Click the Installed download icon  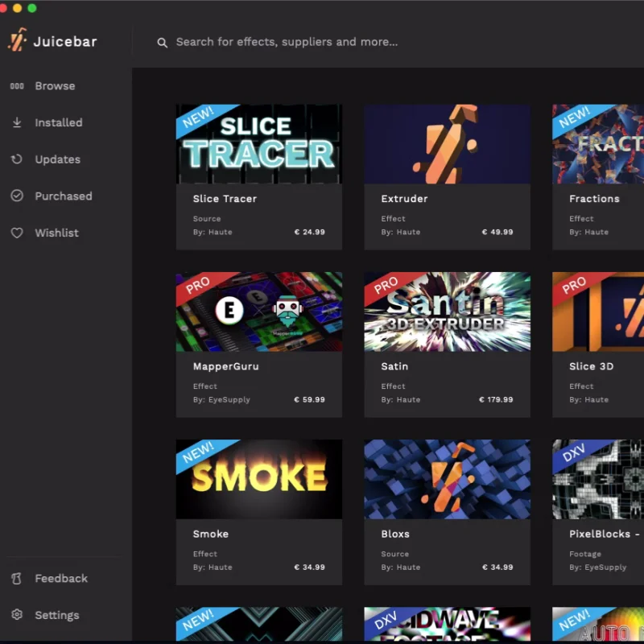pos(17,122)
